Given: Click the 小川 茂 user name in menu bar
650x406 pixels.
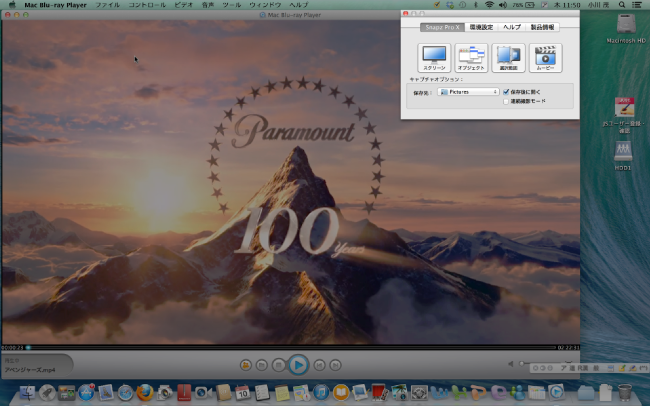Looking at the screenshot, I should (x=598, y=5).
